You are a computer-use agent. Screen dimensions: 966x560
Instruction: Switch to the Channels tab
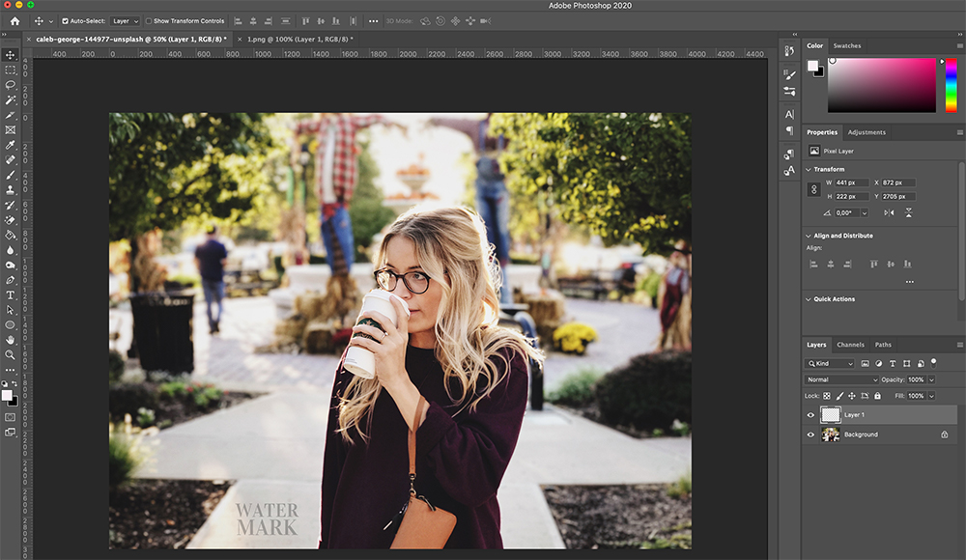pyautogui.click(x=850, y=345)
